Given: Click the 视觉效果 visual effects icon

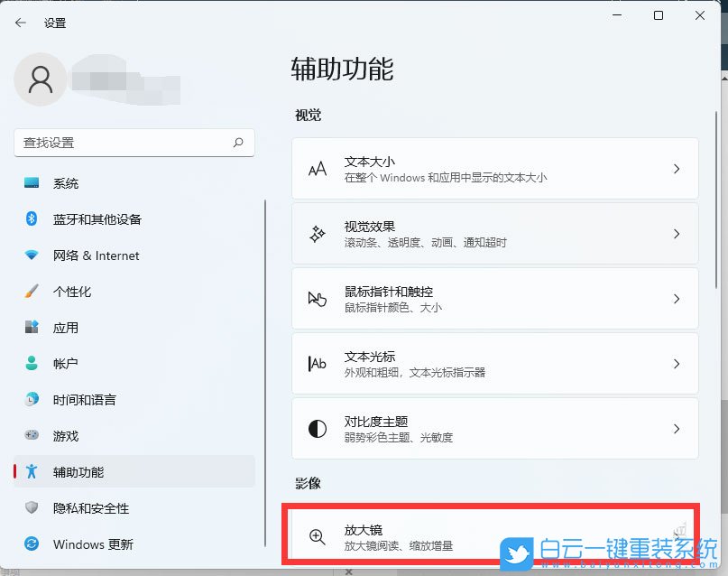Looking at the screenshot, I should point(317,233).
